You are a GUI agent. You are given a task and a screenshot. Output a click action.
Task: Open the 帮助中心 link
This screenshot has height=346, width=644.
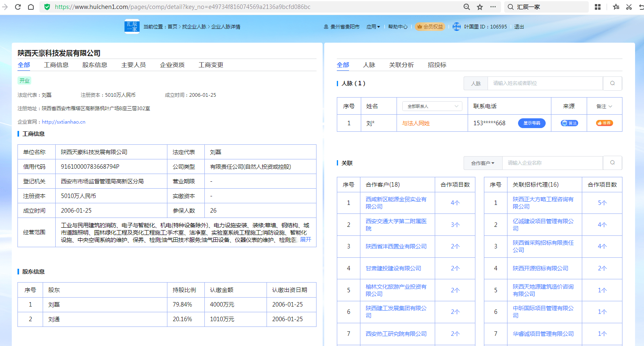pos(398,27)
